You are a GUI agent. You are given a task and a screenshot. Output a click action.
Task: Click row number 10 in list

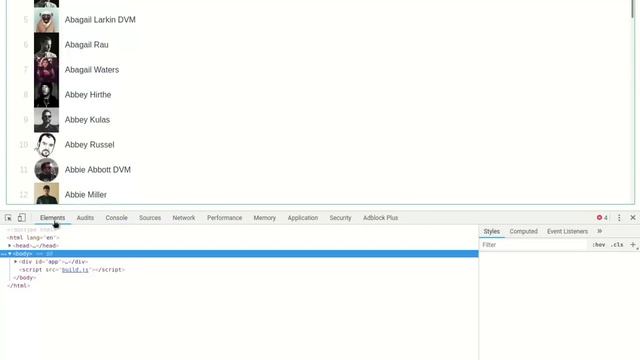coord(24,145)
